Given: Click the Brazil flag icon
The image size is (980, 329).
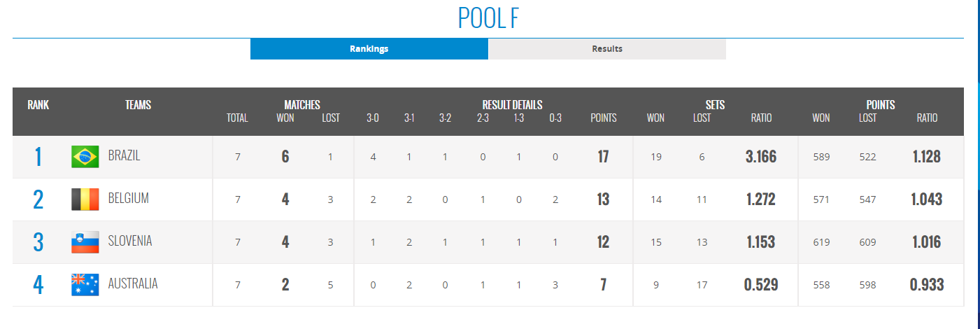Looking at the screenshot, I should coord(85,157).
